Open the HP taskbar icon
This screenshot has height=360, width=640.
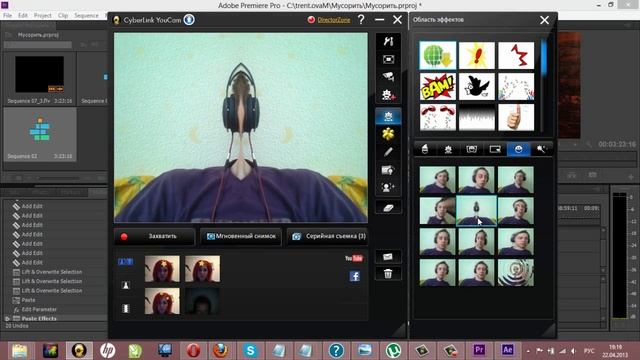click(x=107, y=350)
